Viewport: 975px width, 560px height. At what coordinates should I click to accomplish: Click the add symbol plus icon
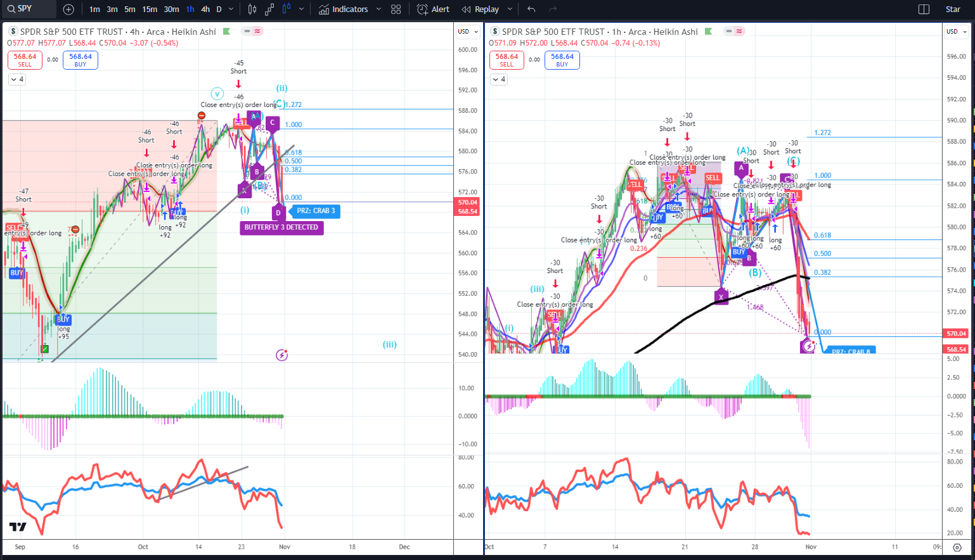[x=68, y=10]
